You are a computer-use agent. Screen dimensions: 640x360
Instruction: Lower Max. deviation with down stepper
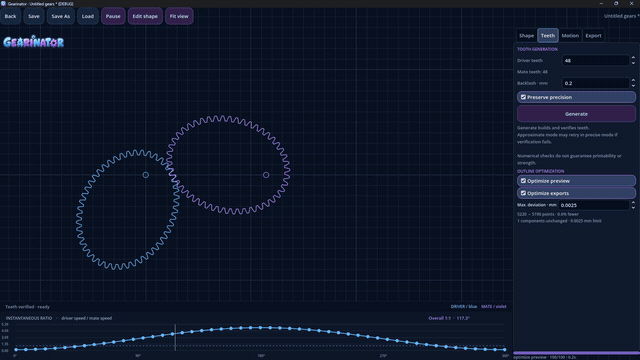pyautogui.click(x=633, y=207)
